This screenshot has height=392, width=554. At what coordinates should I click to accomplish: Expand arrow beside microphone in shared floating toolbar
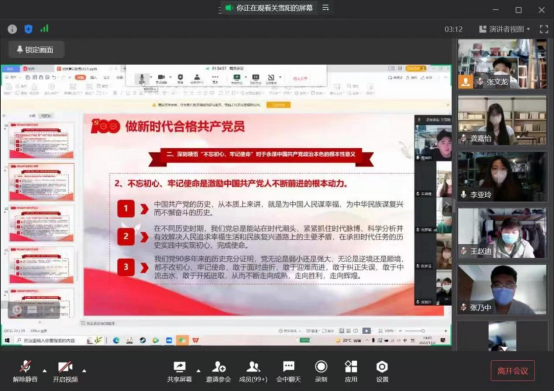coord(151,77)
